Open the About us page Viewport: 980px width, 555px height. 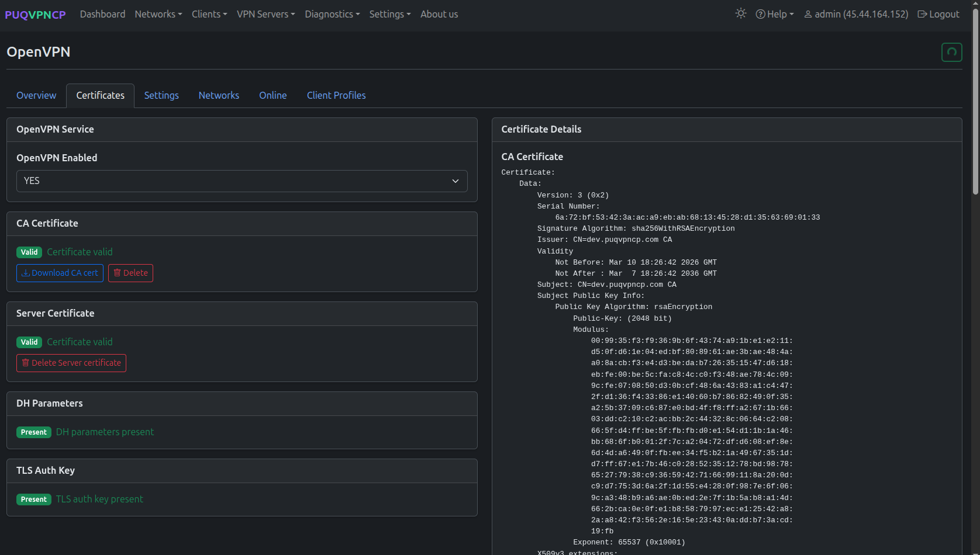[x=439, y=14]
